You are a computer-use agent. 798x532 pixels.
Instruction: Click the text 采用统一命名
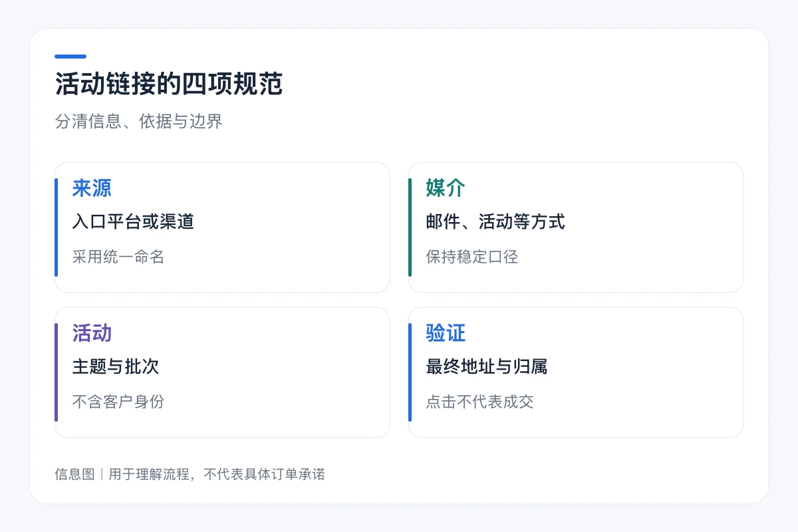[118, 257]
